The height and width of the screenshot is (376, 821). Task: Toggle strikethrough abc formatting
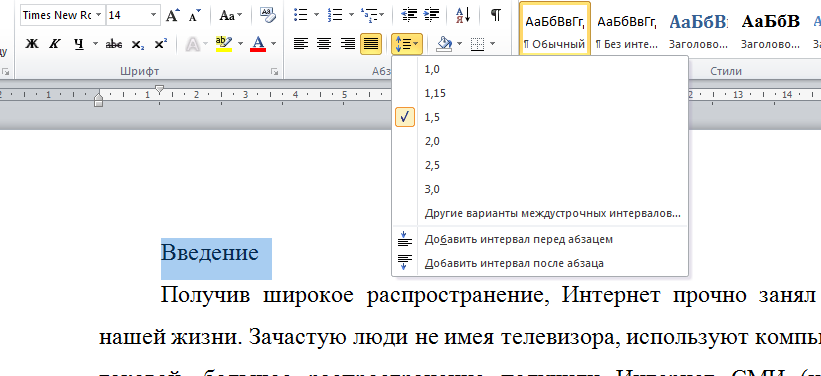[x=114, y=45]
